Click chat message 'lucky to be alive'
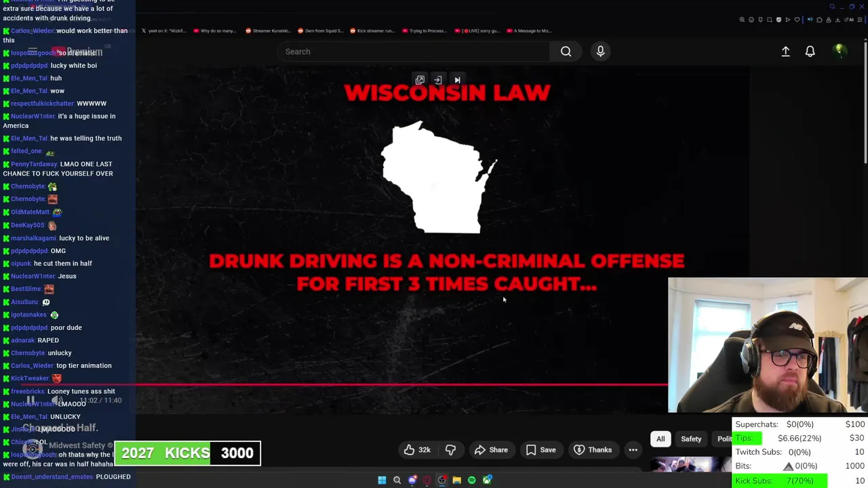868x488 pixels. 84,238
